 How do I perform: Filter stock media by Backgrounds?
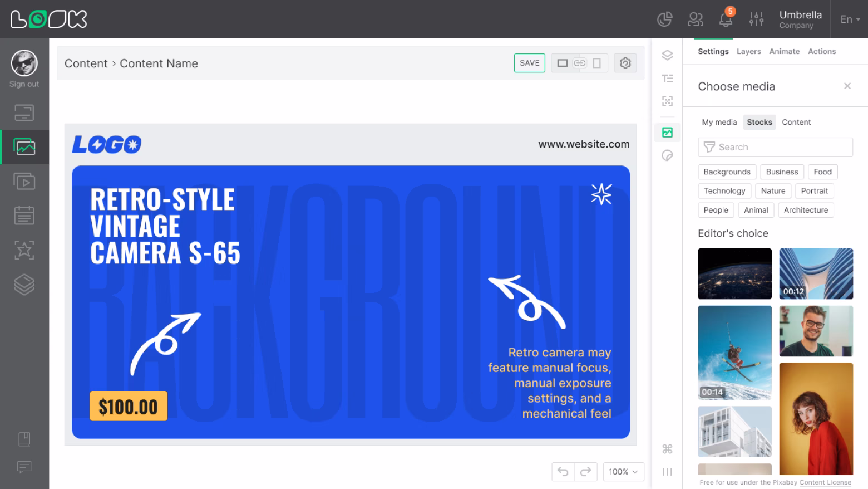click(727, 172)
